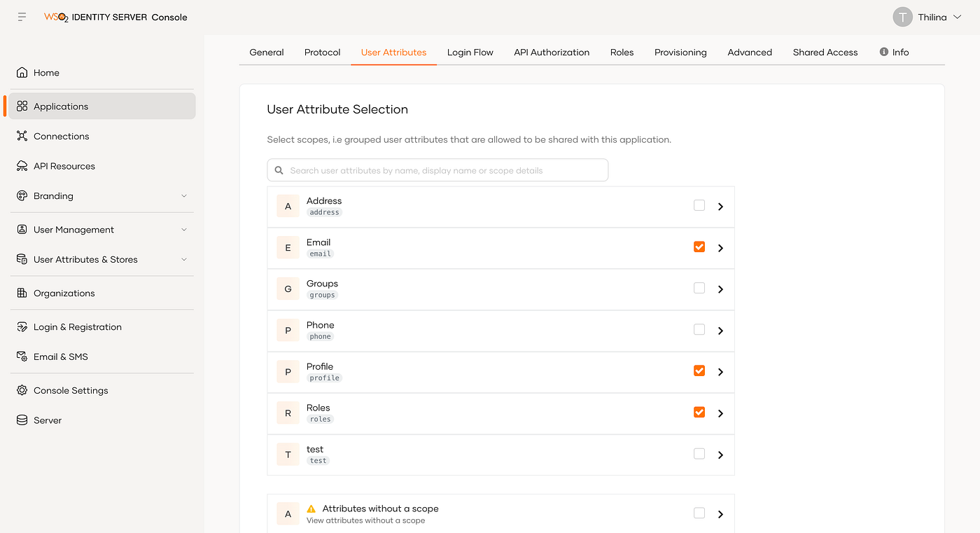Screen dimensions: 980x533
Task: Open the Login & Registration sidebar link
Action: coord(78,327)
